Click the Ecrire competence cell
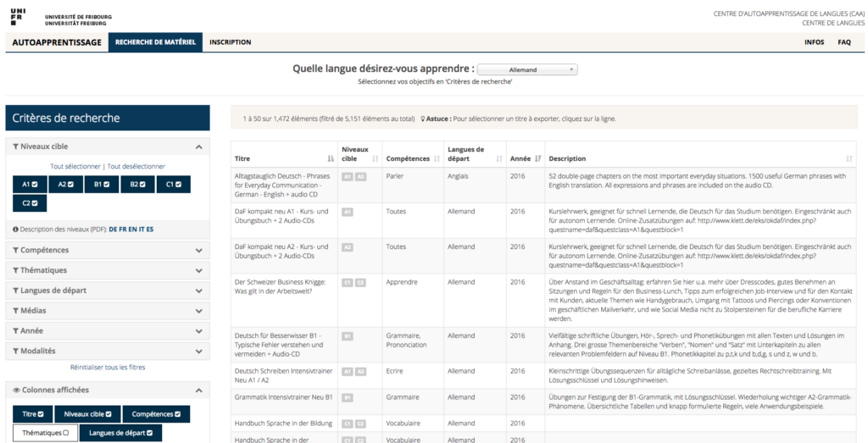Image resolution: width=868 pixels, height=443 pixels. click(413, 375)
